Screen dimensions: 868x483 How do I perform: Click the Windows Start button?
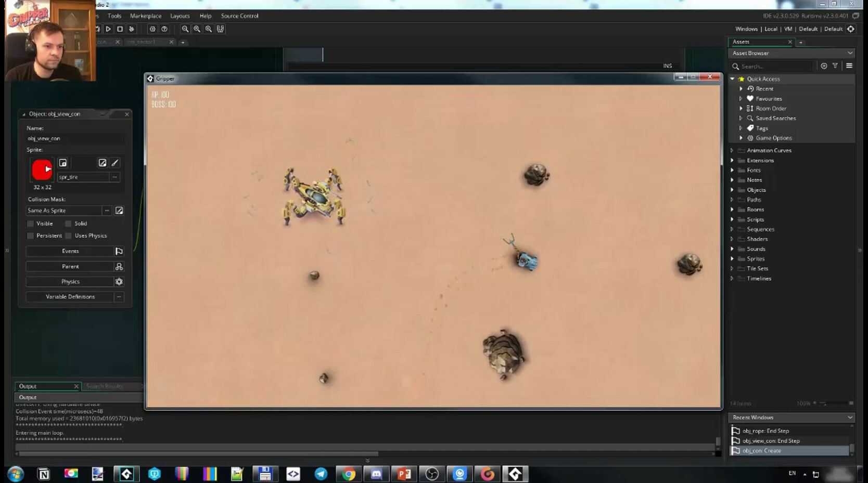click(x=16, y=474)
